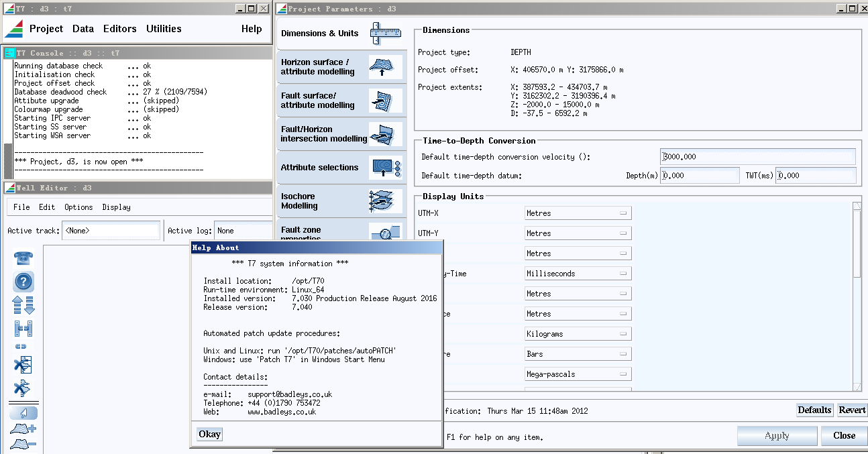This screenshot has width=868, height=454.
Task: Open the Well Editor Options menu
Action: pos(78,207)
